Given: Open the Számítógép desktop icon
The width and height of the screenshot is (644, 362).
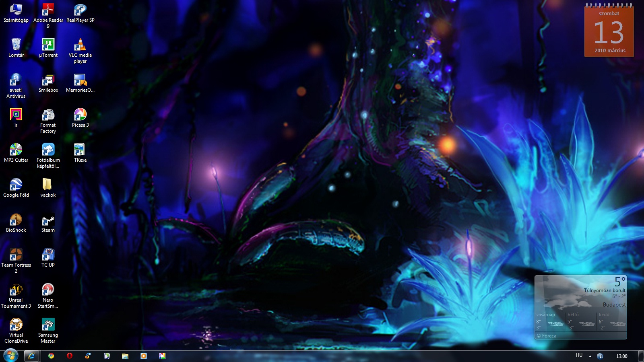Looking at the screenshot, I should pyautogui.click(x=16, y=12).
